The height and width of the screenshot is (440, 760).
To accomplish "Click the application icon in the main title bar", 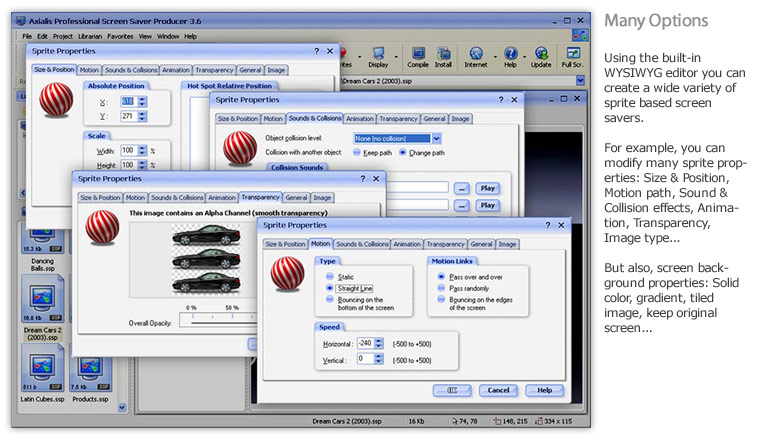I will (x=20, y=21).
